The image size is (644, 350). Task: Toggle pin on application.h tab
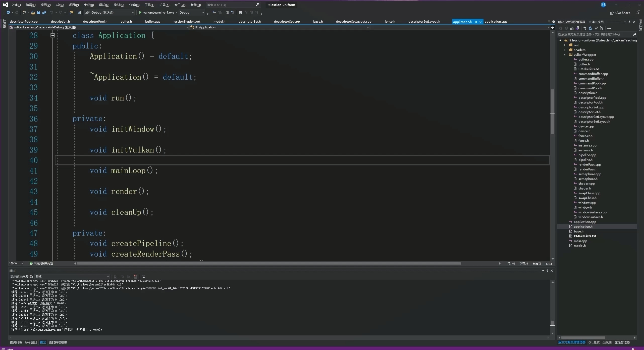pos(476,22)
